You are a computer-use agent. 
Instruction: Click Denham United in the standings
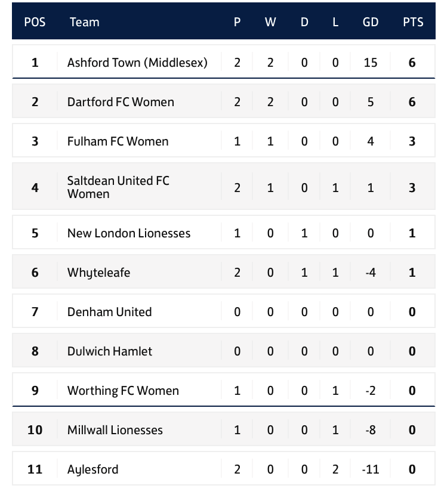click(x=109, y=312)
